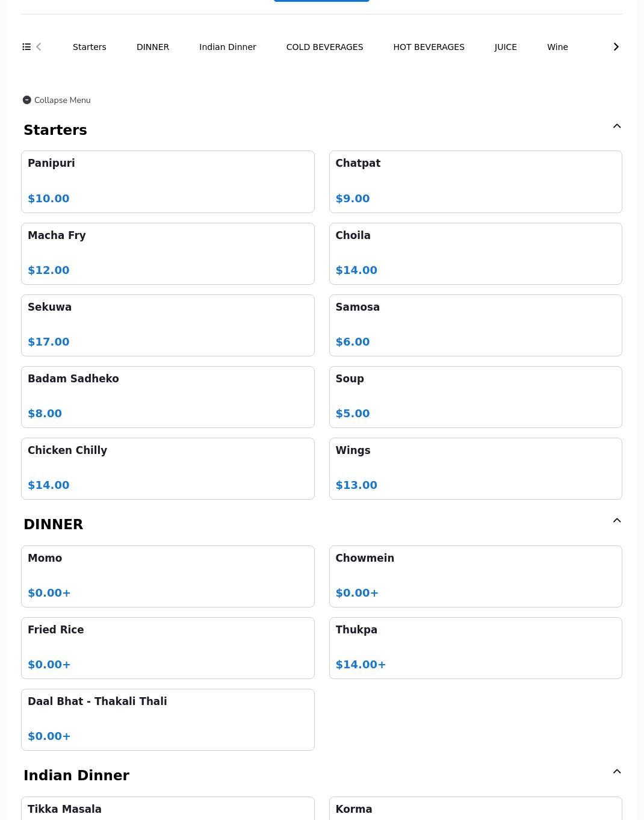Collapse the Starters section chevron
This screenshot has width=644, height=820.
[x=617, y=126]
